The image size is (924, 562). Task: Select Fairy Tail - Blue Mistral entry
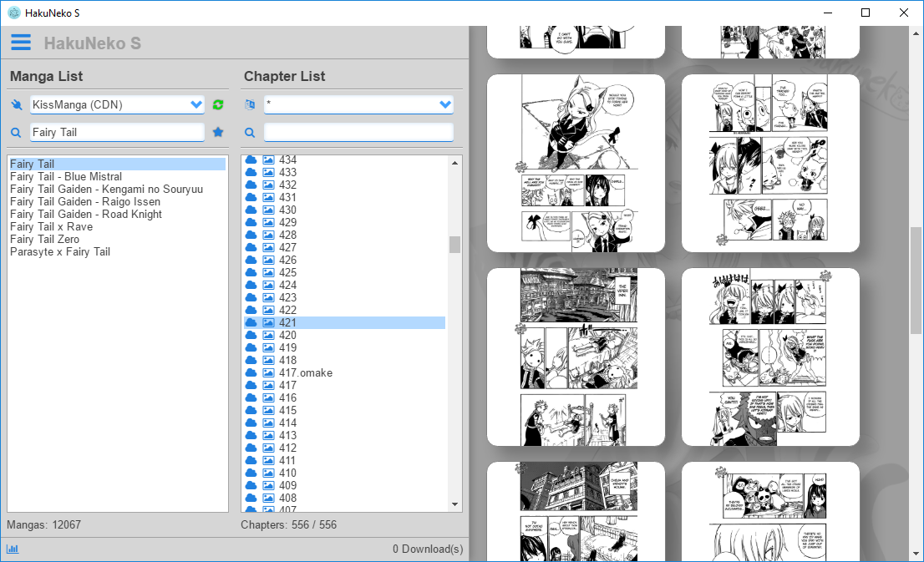(68, 176)
